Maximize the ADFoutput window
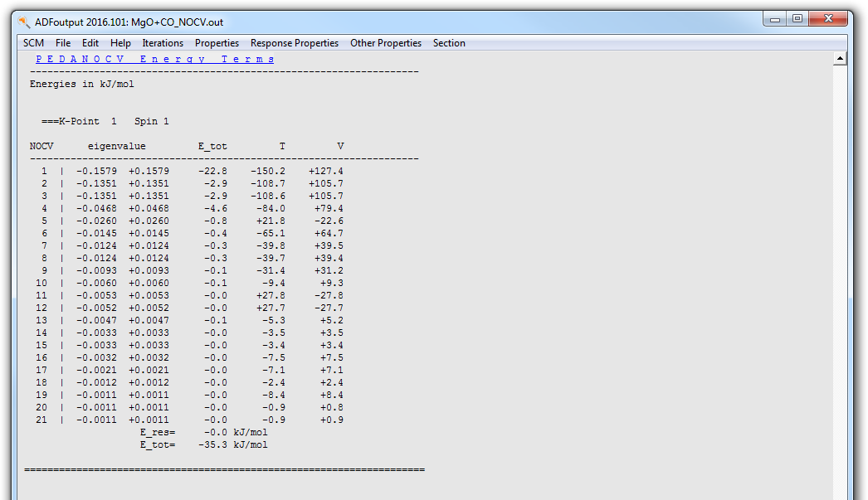Image resolution: width=868 pixels, height=500 pixels. pyautogui.click(x=797, y=19)
